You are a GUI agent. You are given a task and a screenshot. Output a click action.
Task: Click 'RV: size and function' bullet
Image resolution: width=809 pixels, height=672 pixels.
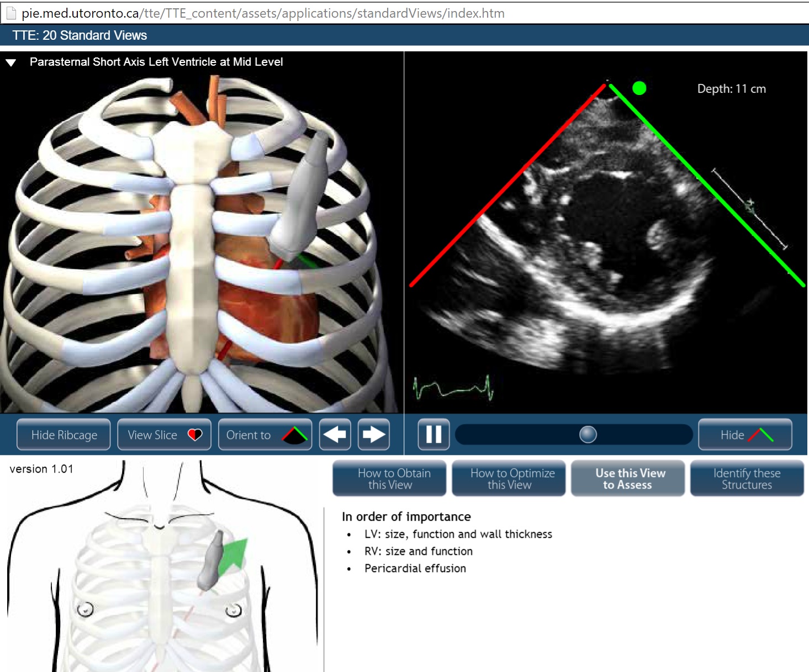pyautogui.click(x=419, y=551)
